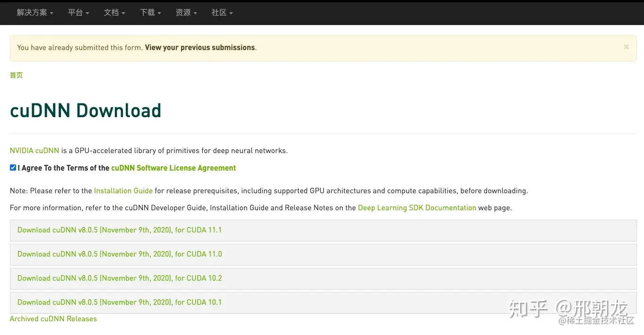Expand cuDNN v8.0.5 for CUDA 10.2
The image size is (644, 335).
(323, 278)
